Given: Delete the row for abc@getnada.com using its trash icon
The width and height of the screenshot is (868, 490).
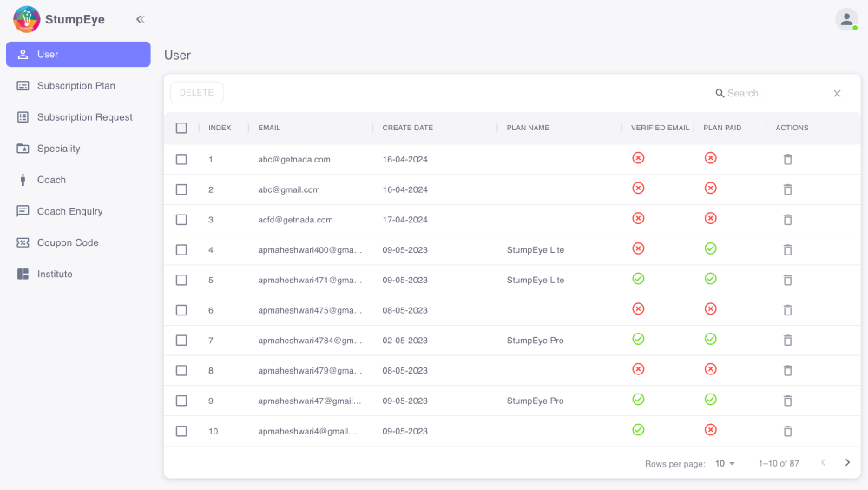Looking at the screenshot, I should pyautogui.click(x=787, y=159).
